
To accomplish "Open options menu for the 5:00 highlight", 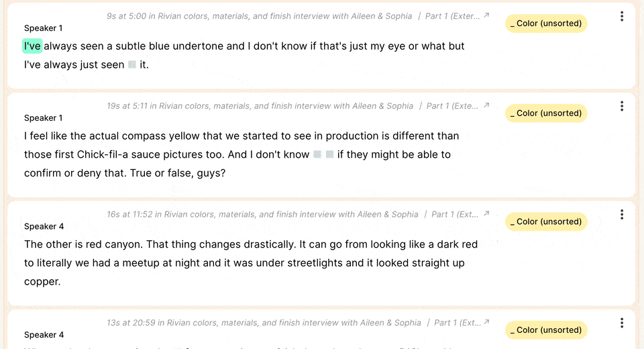I will (x=622, y=16).
